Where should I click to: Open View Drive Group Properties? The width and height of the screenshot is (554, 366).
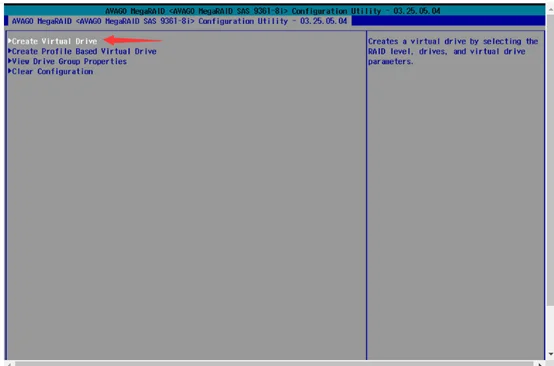click(69, 61)
